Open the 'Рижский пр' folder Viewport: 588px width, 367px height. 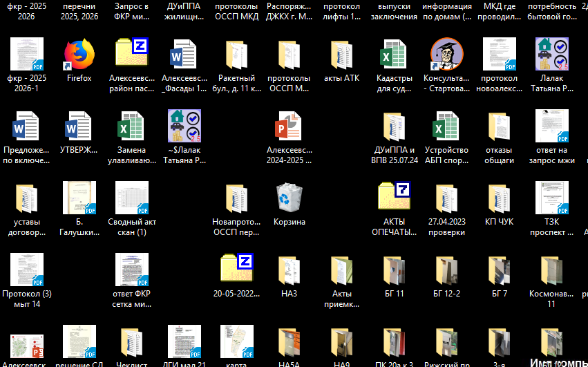(x=446, y=342)
